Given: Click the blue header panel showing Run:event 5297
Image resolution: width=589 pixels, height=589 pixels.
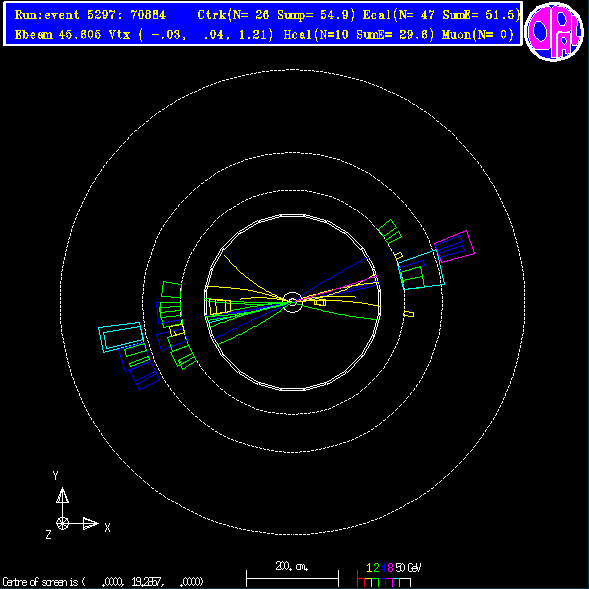Looking at the screenshot, I should (x=263, y=24).
